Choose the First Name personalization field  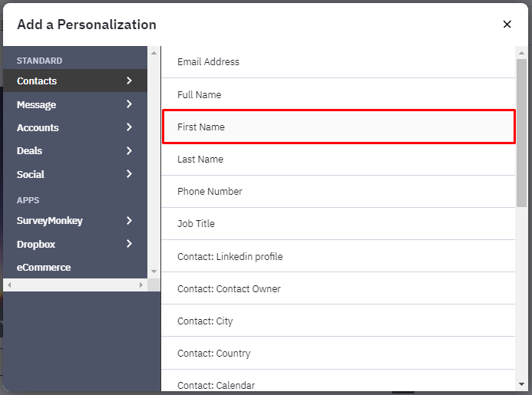pos(339,127)
